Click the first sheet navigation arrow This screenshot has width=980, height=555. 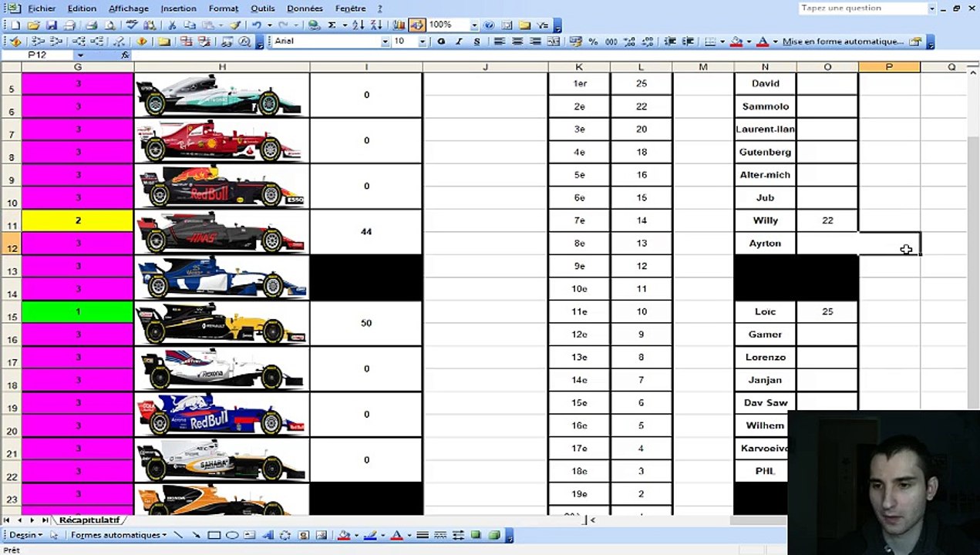(8, 520)
